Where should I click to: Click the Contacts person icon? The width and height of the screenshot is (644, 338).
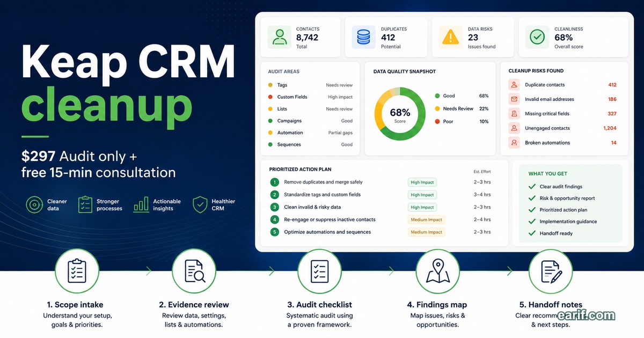click(279, 37)
